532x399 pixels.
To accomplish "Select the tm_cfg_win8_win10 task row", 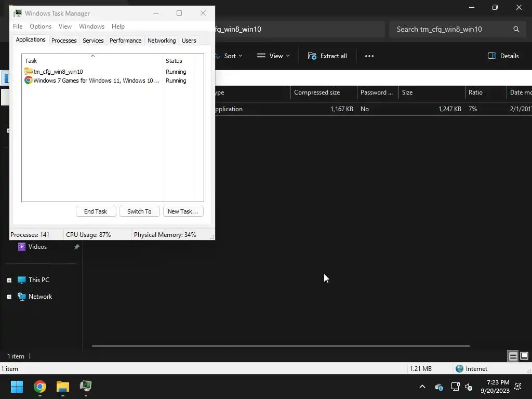I will pyautogui.click(x=109, y=72).
